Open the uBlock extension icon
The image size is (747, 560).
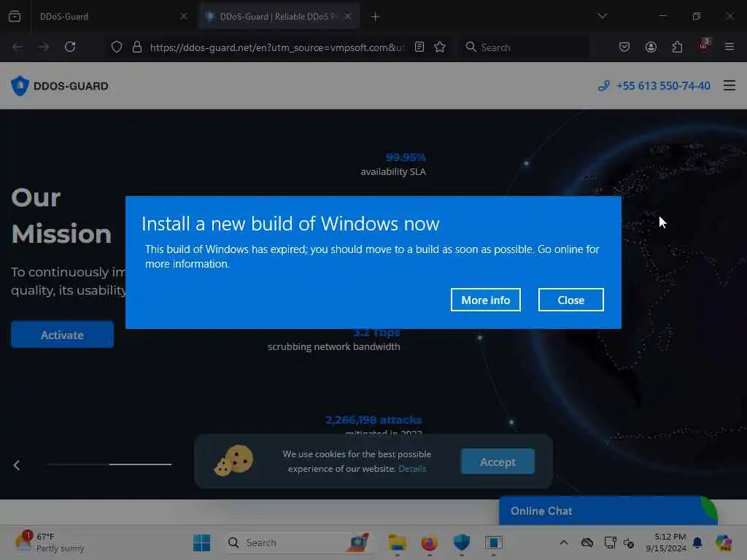tap(704, 46)
